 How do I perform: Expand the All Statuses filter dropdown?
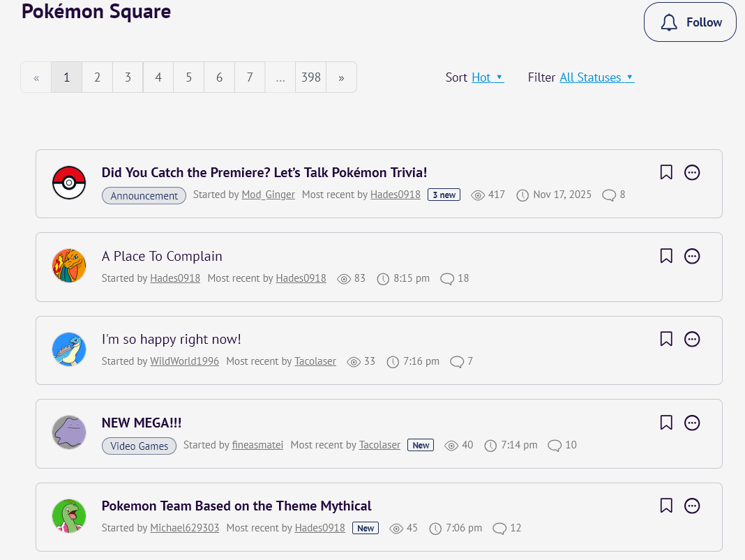point(596,77)
